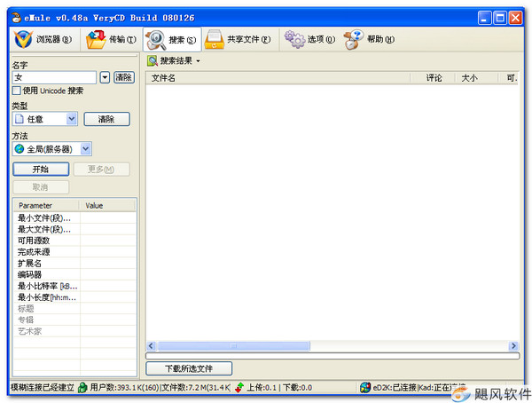Screen dimensions: 532x403
Task: Open the name field history dropdown
Action: (105, 77)
